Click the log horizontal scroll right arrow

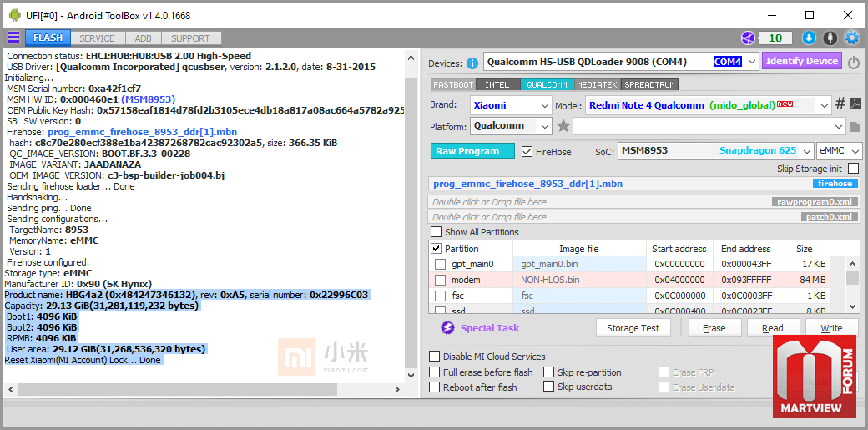coord(397,390)
